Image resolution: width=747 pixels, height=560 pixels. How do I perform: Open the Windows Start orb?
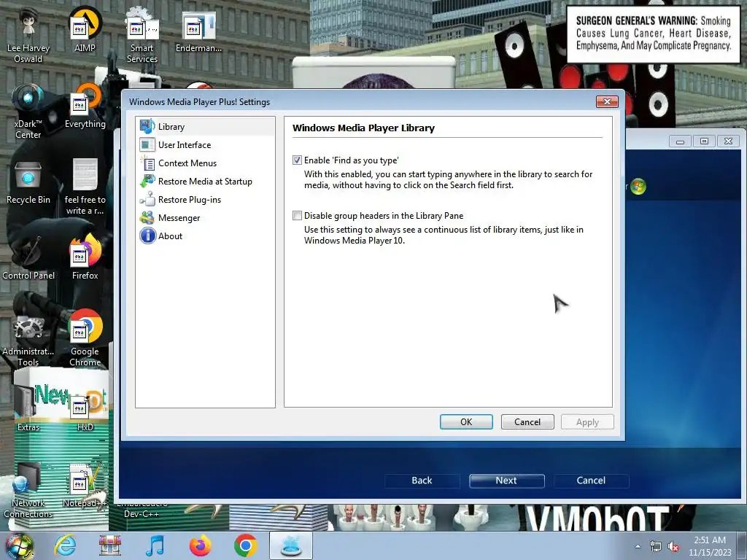(x=19, y=545)
